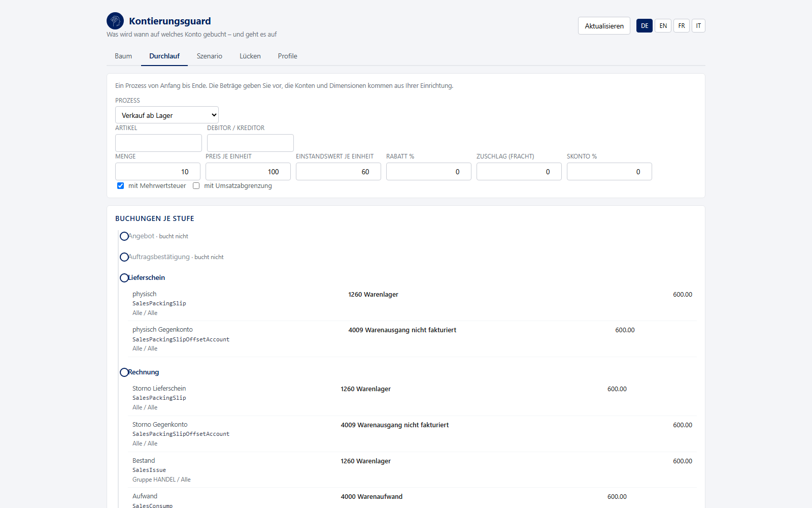Click the Angebot step marker circle

point(124,236)
